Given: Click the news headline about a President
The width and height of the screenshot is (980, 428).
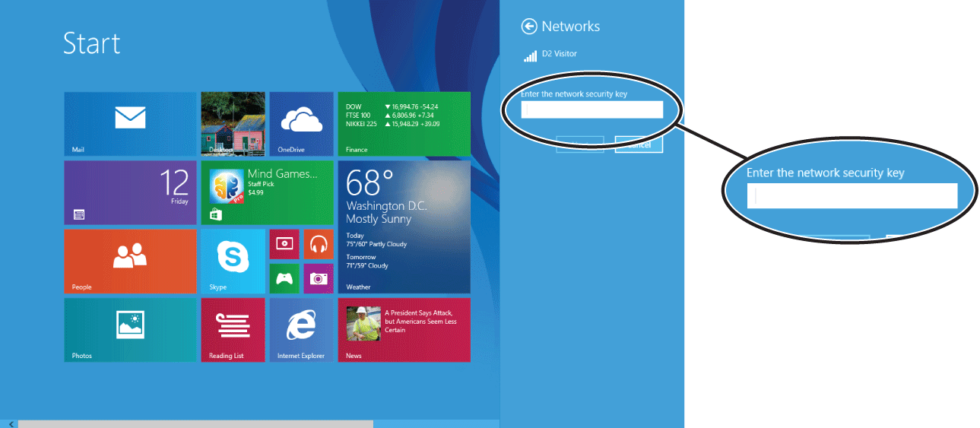Looking at the screenshot, I should tap(420, 321).
